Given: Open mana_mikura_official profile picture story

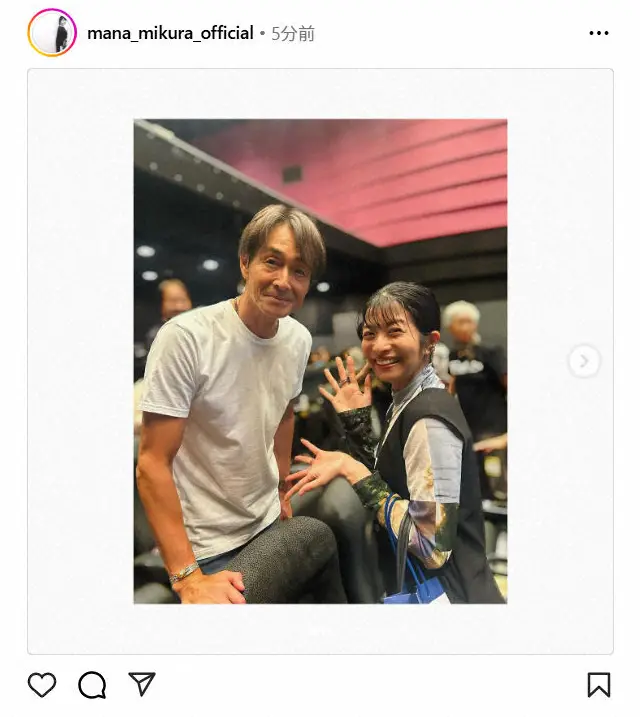Looking at the screenshot, I should 52,33.
